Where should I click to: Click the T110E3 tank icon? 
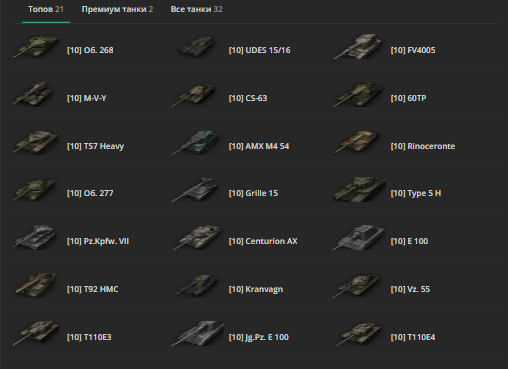click(36, 333)
